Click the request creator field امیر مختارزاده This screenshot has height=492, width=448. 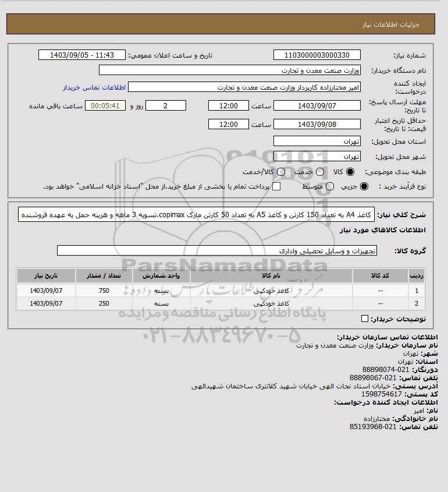click(244, 87)
